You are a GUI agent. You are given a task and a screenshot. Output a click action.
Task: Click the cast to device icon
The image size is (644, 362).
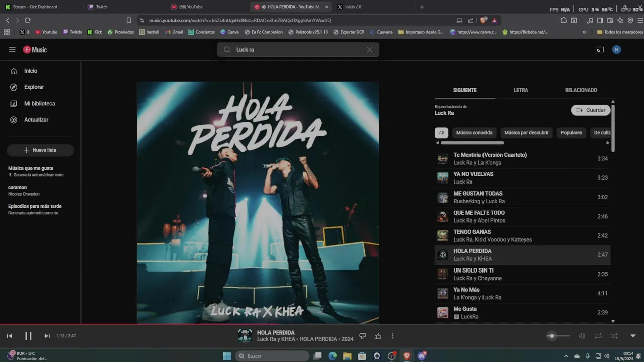pos(600,49)
